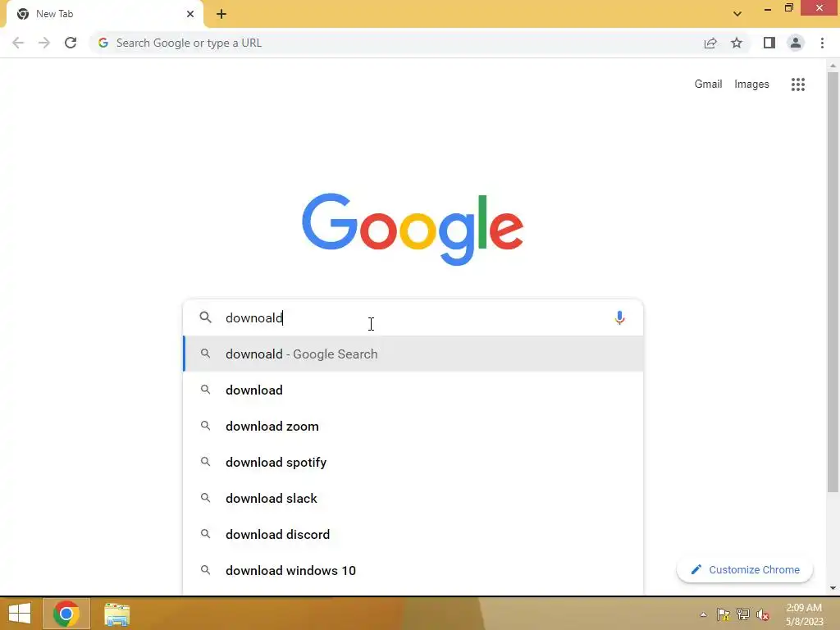Reload the current page
The width and height of the screenshot is (840, 630).
pyautogui.click(x=71, y=43)
